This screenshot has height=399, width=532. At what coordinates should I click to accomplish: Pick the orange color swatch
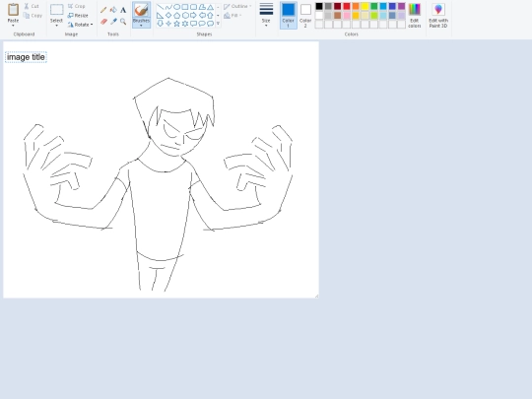coord(356,6)
